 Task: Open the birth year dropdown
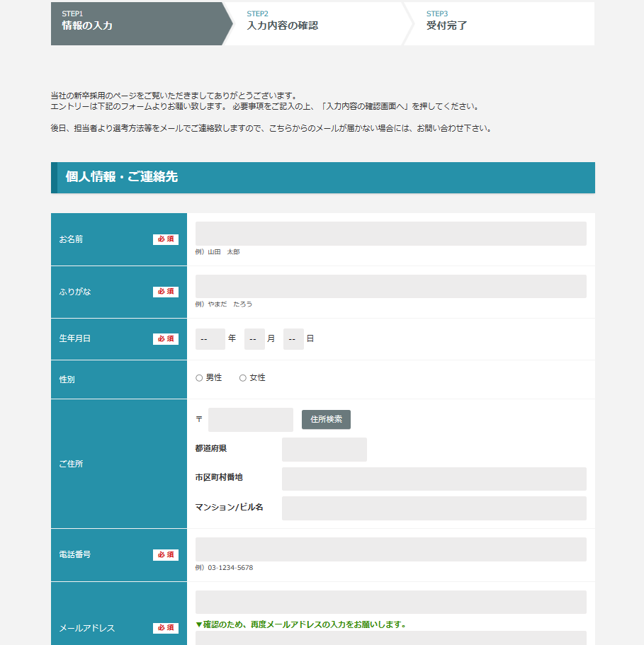pos(210,339)
